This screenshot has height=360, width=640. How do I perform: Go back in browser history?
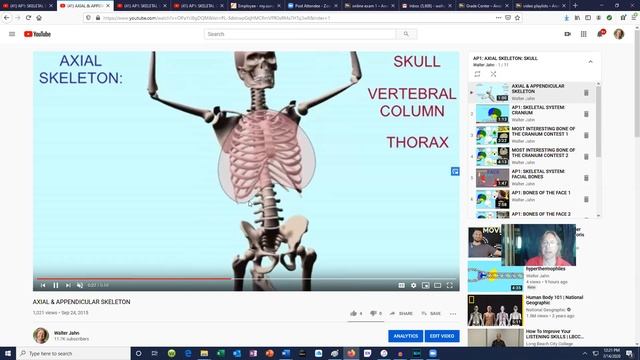coord(7,18)
